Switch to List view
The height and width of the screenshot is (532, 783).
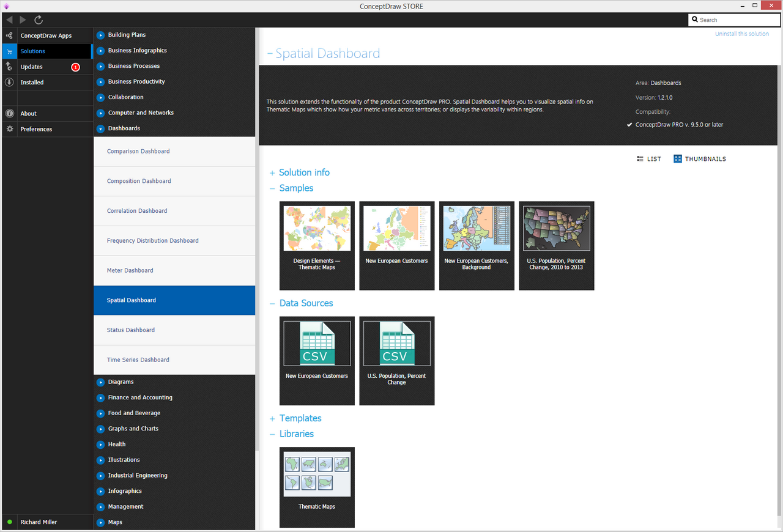(649, 158)
